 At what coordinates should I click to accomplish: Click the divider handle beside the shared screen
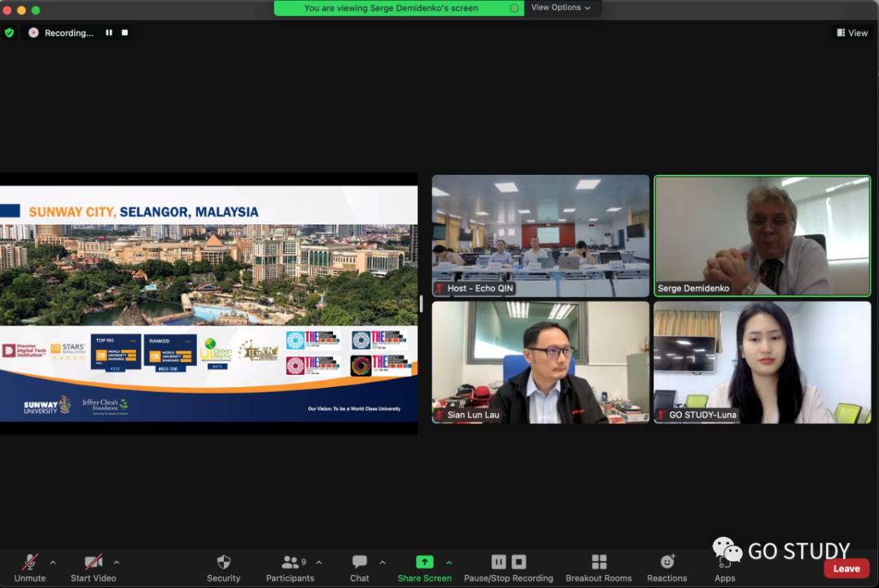(x=421, y=303)
